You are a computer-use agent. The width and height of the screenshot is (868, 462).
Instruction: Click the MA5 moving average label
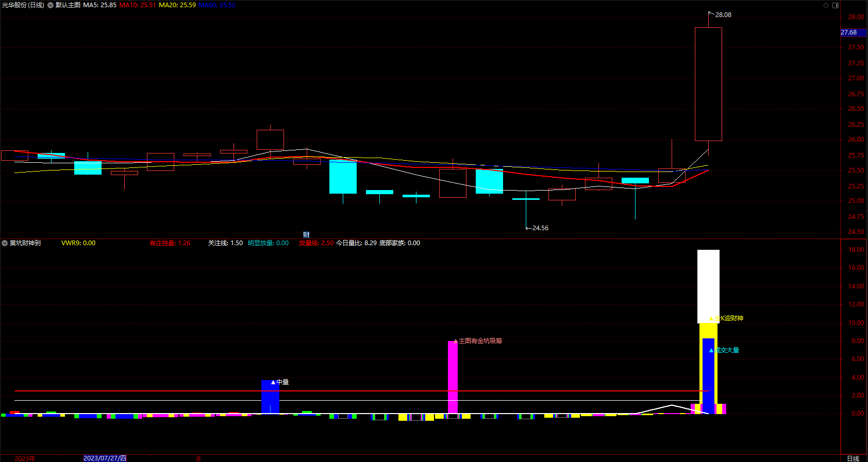pyautogui.click(x=99, y=5)
